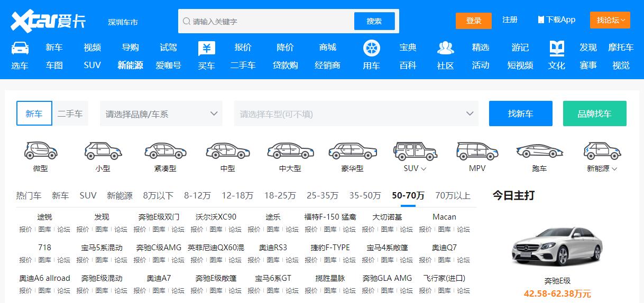Viewport: 644px width, 303px height.
Task: Select the MPV car type icon
Action: click(477, 151)
